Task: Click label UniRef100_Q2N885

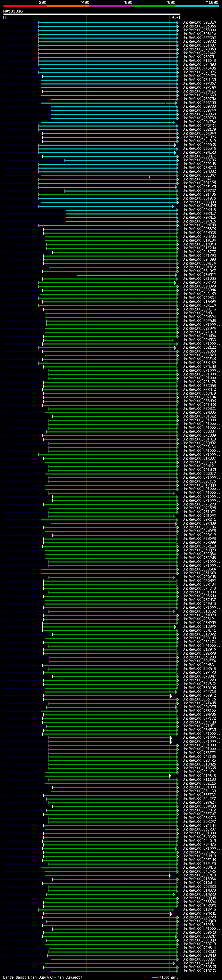Action: coord(199,412)
